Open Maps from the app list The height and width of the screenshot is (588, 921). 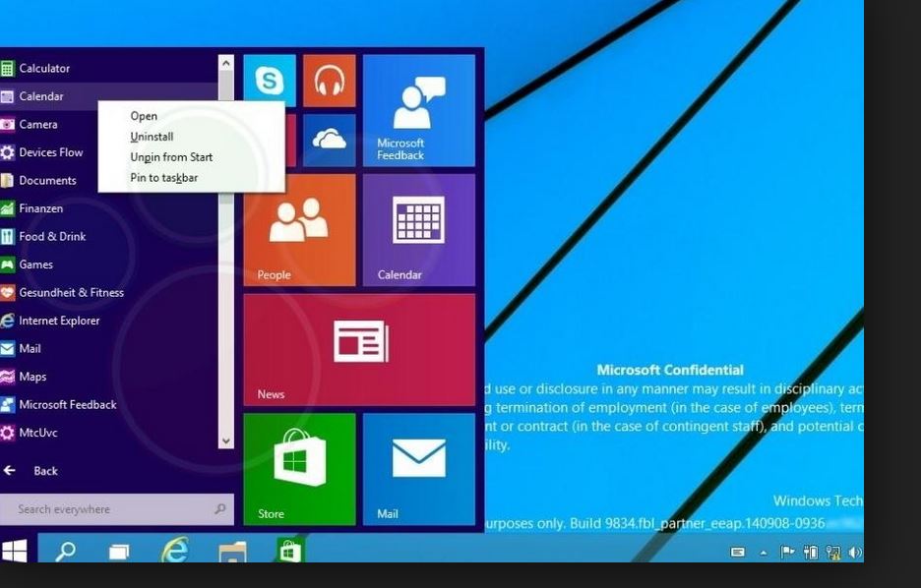32,377
